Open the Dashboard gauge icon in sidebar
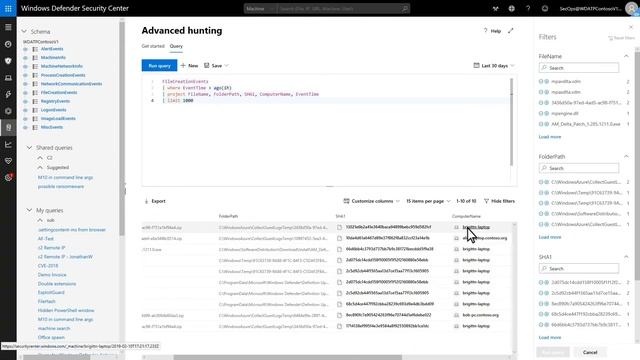The height and width of the screenshot is (360, 640). (8, 44)
